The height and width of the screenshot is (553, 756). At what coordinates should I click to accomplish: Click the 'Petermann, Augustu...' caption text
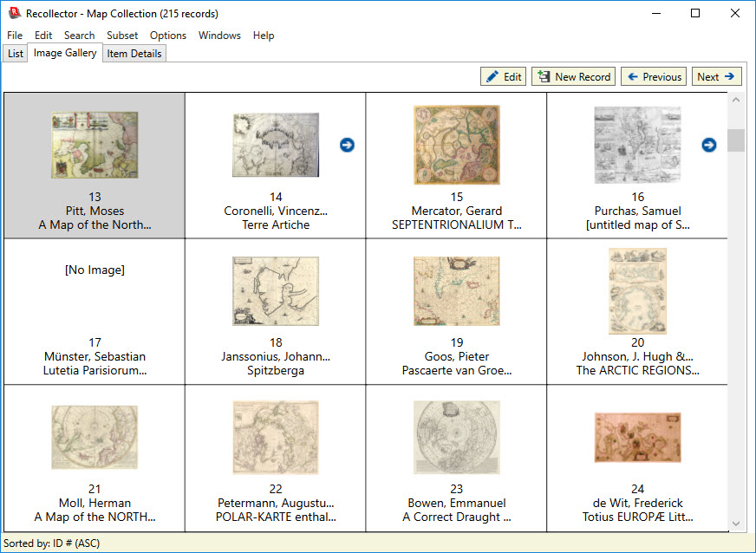click(276, 503)
